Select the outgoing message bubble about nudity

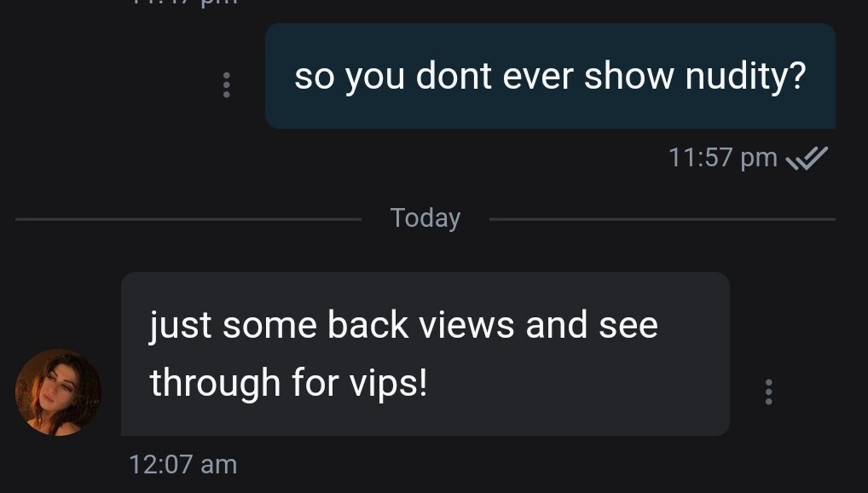pos(550,76)
